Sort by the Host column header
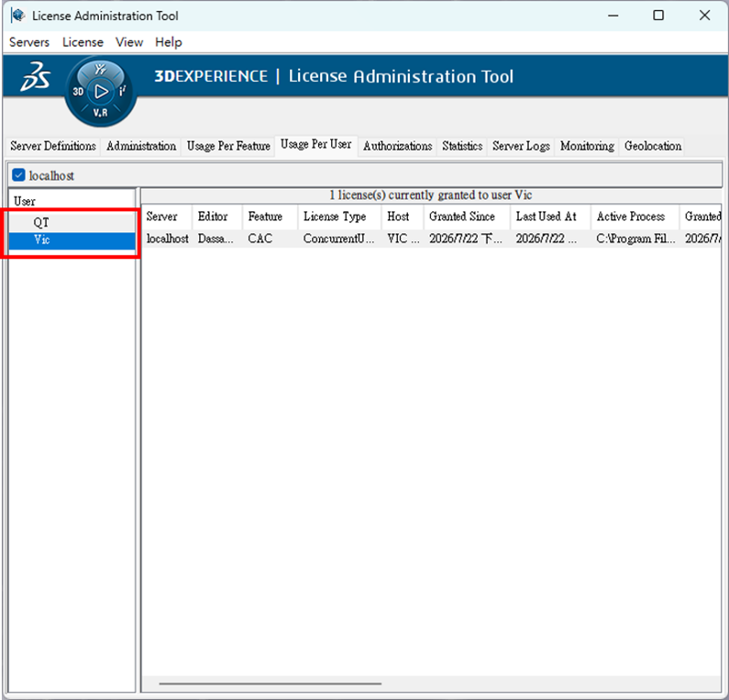The image size is (729, 700). [403, 217]
